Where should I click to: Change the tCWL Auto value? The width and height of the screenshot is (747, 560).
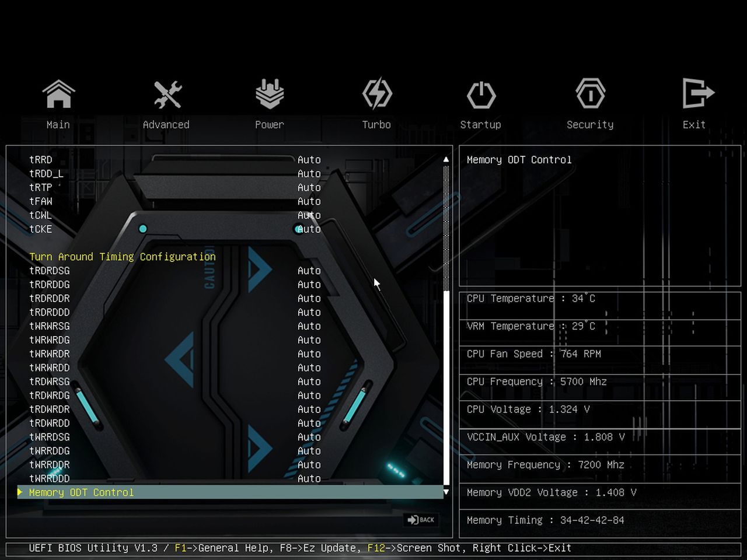309,215
